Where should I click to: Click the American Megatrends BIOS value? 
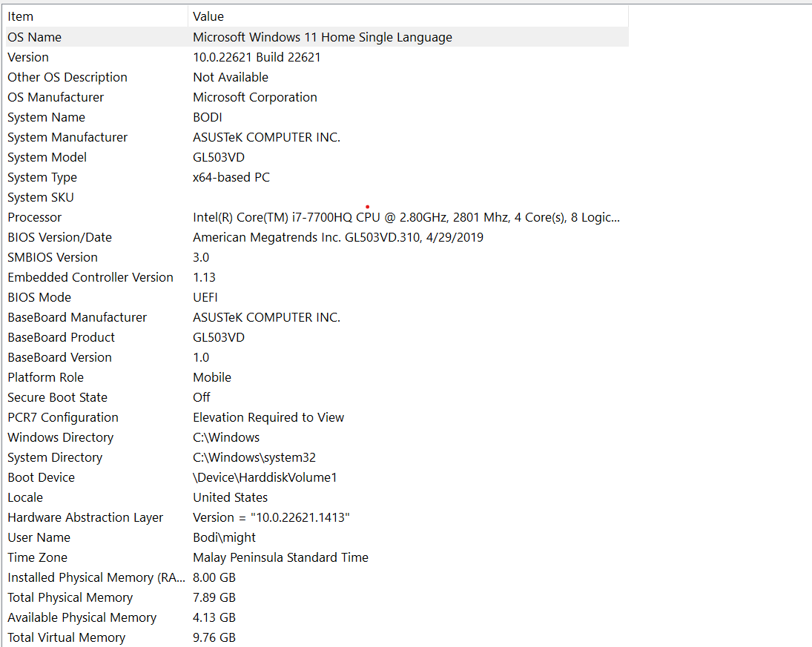point(337,238)
